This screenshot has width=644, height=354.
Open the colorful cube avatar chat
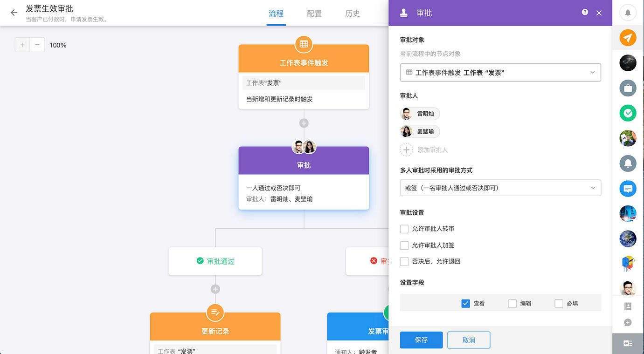pos(628,264)
